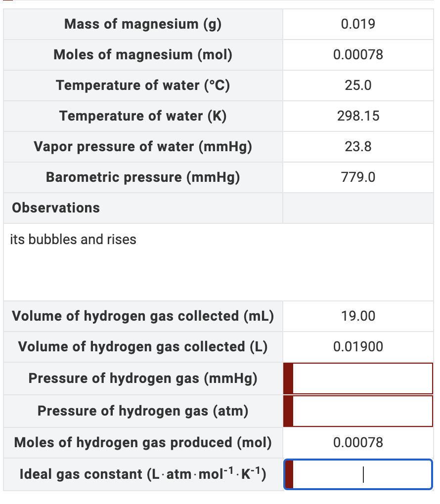Click the red error indicator beside mmHg field
This screenshot has width=440, height=504.
point(287,378)
